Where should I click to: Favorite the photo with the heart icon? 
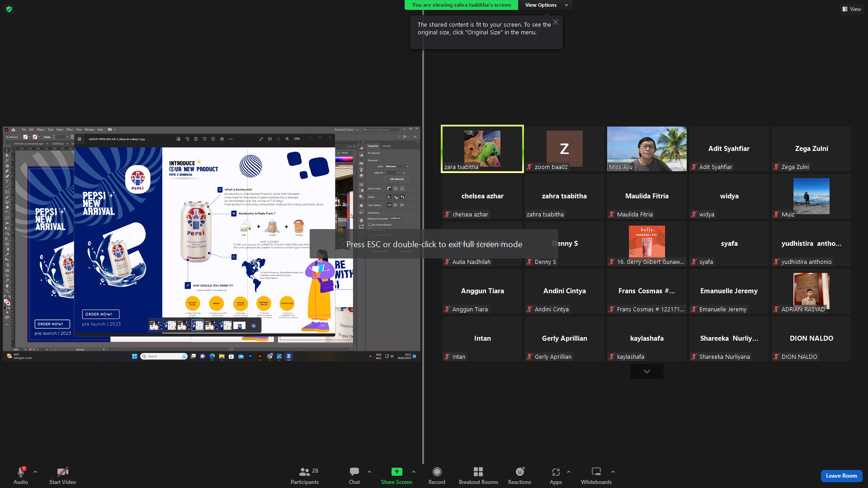(x=204, y=139)
